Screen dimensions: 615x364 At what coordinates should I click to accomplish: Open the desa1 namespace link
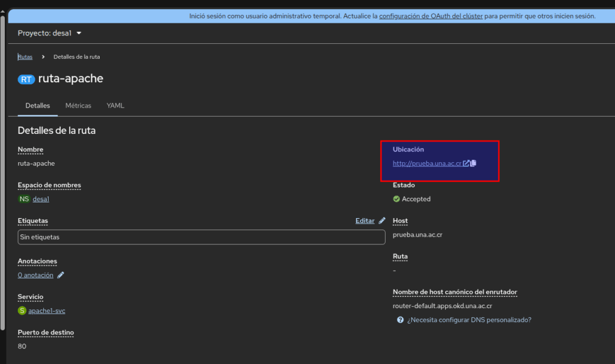click(x=41, y=199)
